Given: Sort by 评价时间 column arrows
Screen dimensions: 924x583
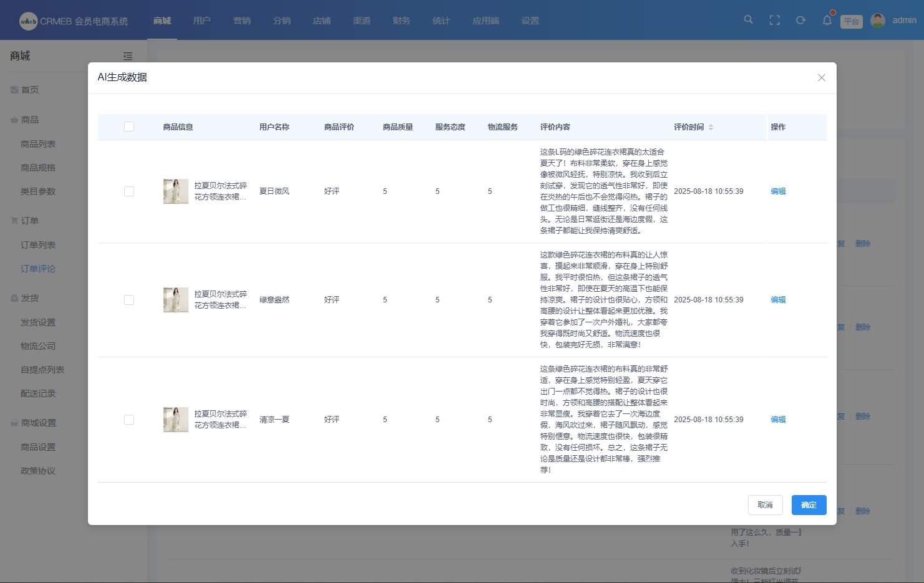Looking at the screenshot, I should pyautogui.click(x=711, y=127).
